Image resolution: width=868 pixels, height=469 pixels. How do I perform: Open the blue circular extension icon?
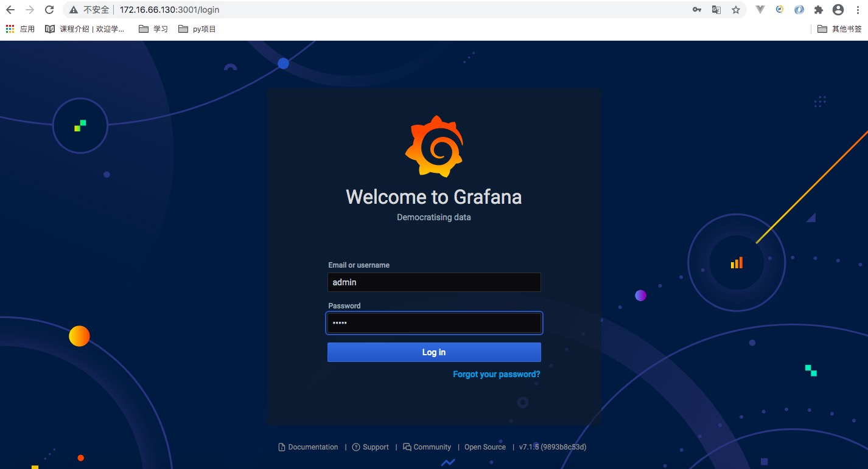pyautogui.click(x=799, y=10)
